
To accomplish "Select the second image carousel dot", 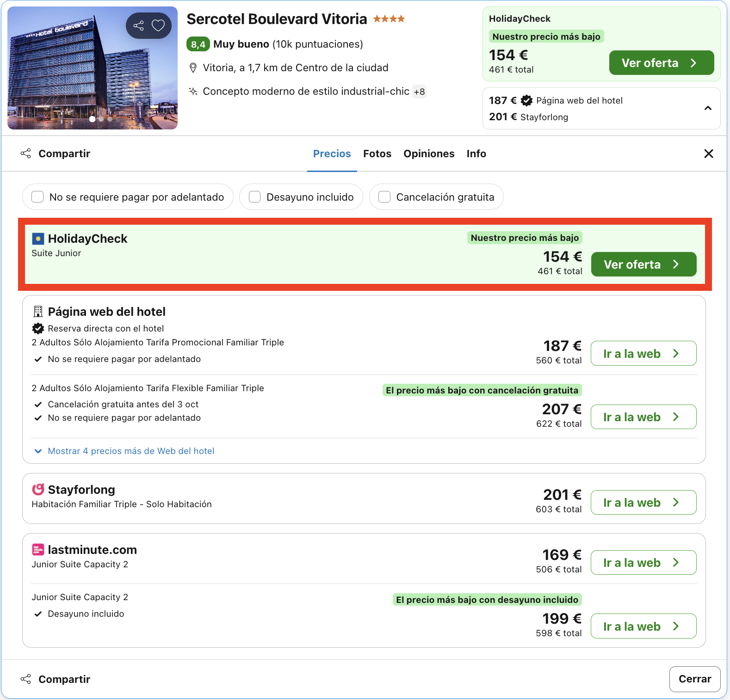I will coord(101,119).
